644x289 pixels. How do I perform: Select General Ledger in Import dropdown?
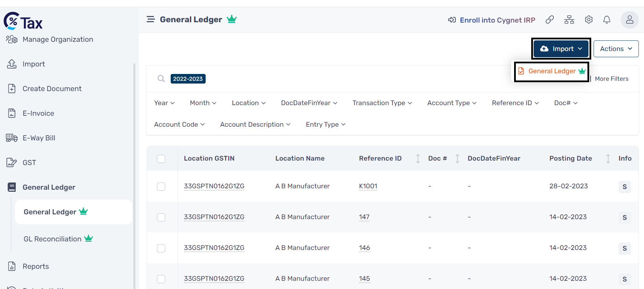click(551, 71)
